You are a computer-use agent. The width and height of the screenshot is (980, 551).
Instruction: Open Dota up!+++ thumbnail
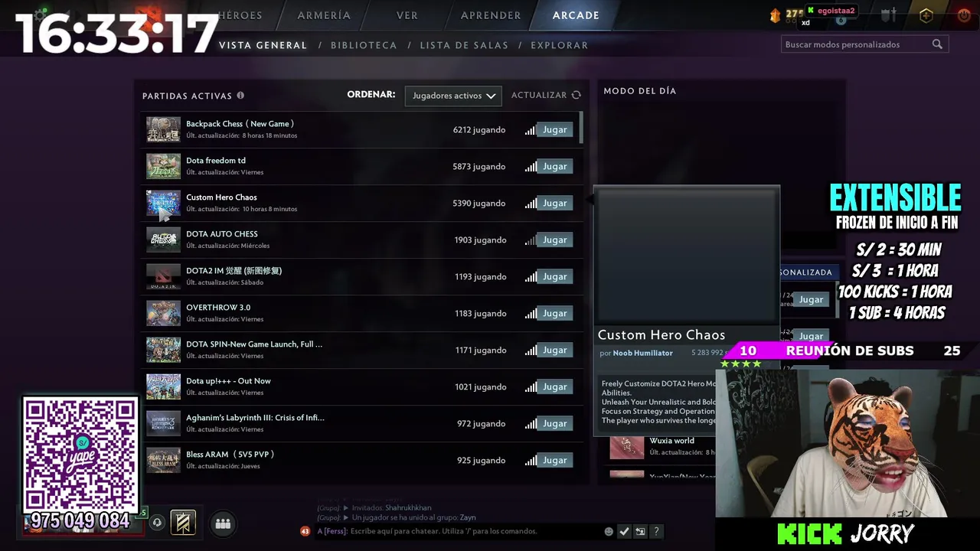click(x=163, y=386)
